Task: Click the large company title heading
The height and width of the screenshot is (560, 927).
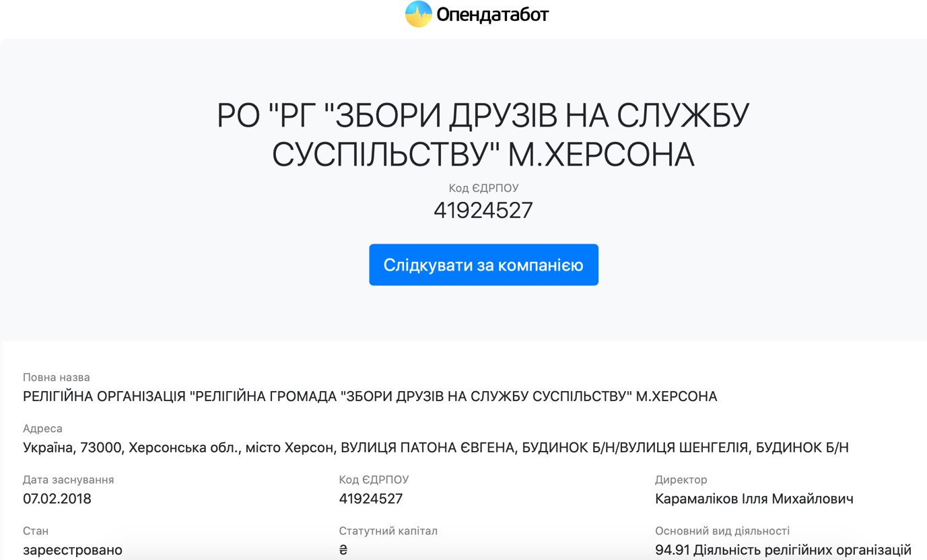Action: pos(483,135)
